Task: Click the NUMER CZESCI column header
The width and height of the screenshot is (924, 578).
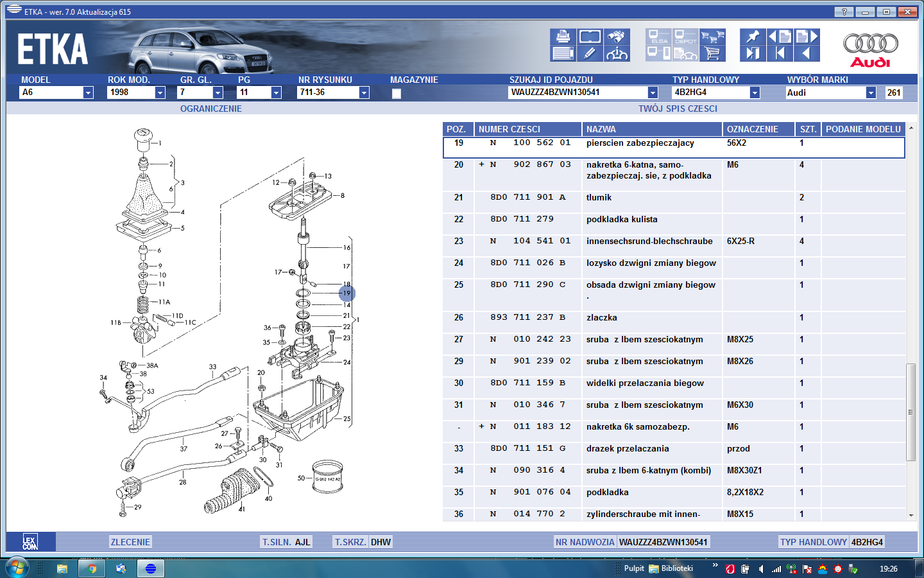Action: click(527, 129)
